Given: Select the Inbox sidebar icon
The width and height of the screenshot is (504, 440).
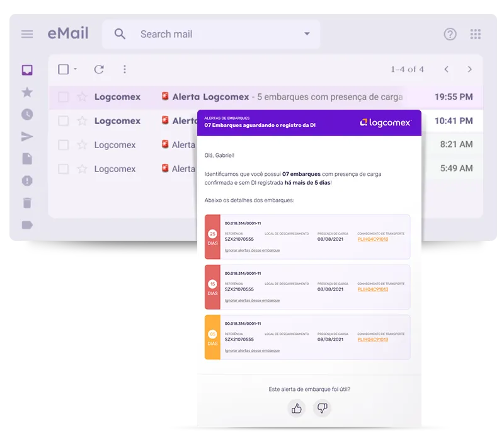Looking at the screenshot, I should click(27, 70).
